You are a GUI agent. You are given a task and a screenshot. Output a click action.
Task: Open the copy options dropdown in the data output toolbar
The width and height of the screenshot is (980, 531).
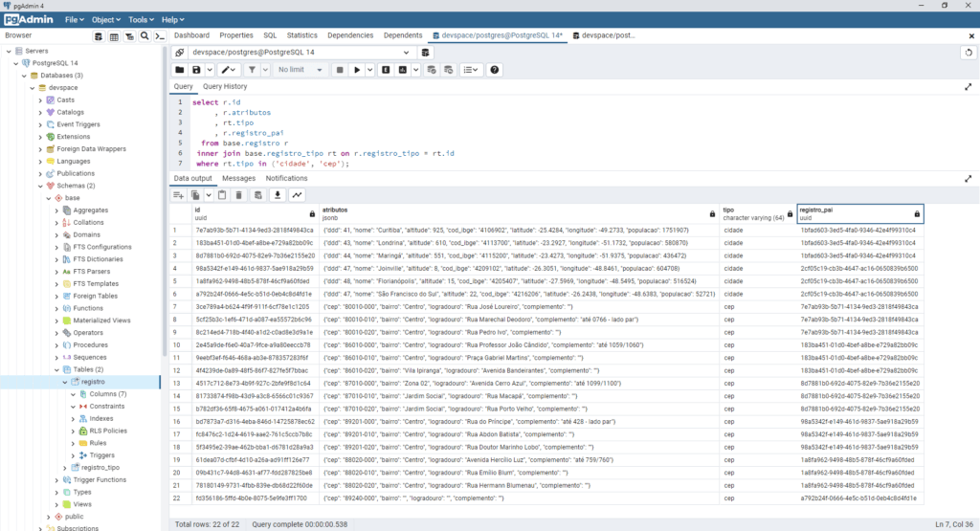(208, 195)
